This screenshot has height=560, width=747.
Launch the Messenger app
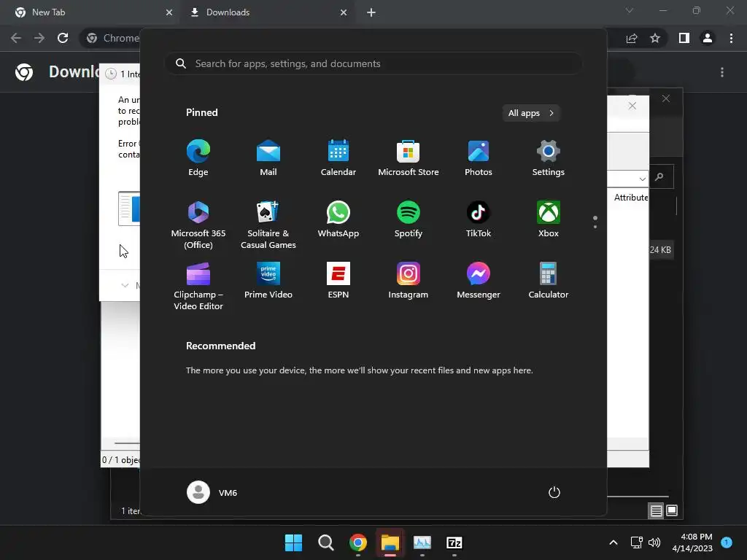point(479,281)
